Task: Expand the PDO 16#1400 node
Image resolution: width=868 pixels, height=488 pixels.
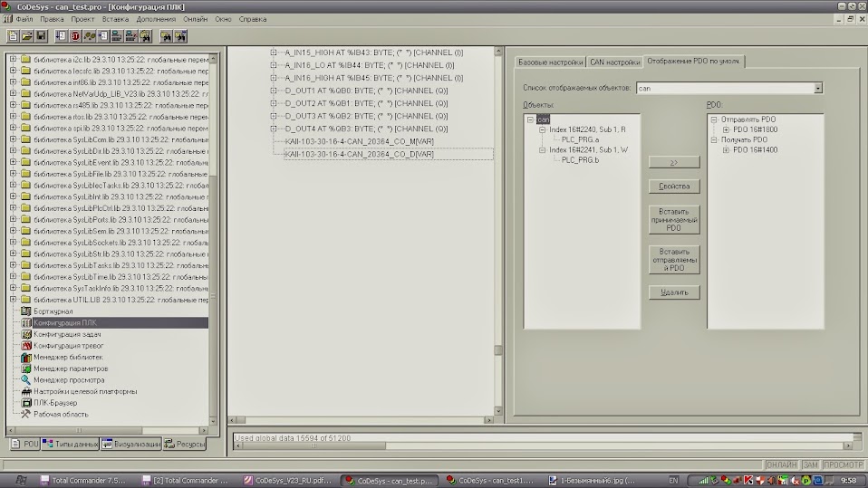Action: (727, 150)
